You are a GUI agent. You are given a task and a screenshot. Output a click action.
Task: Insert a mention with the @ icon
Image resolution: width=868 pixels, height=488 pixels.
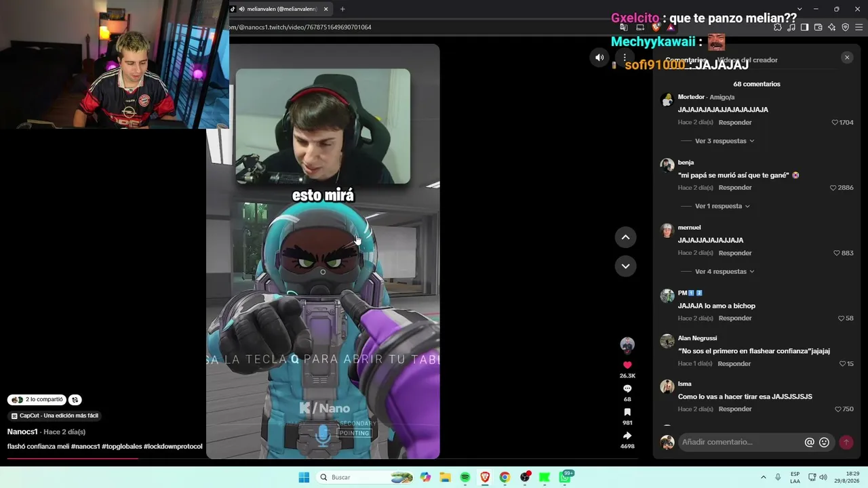pyautogui.click(x=809, y=442)
